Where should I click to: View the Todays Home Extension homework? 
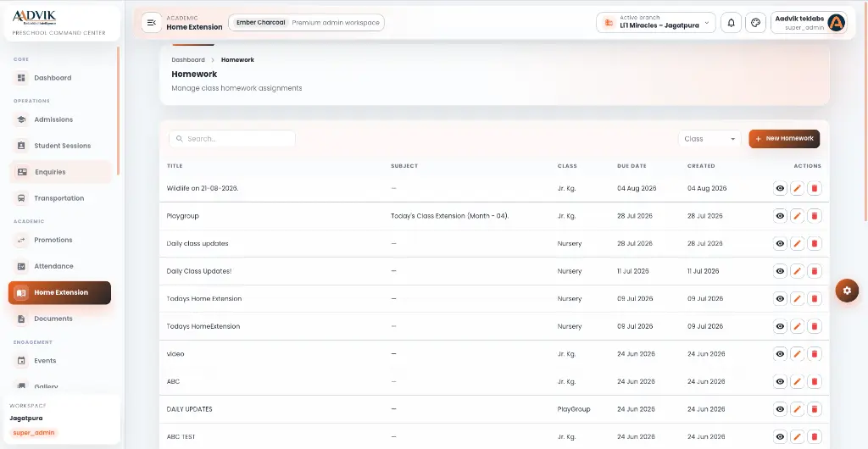(x=780, y=299)
